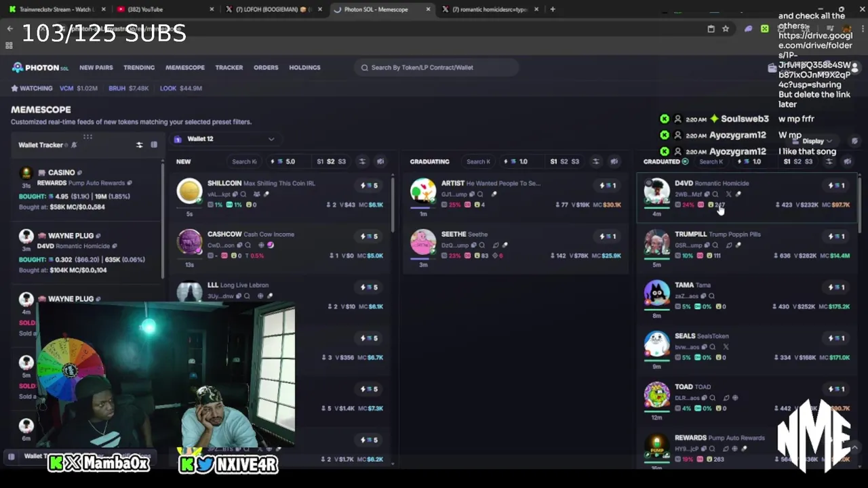Open SHILLCOIN gold coin thumbnail

(x=189, y=192)
